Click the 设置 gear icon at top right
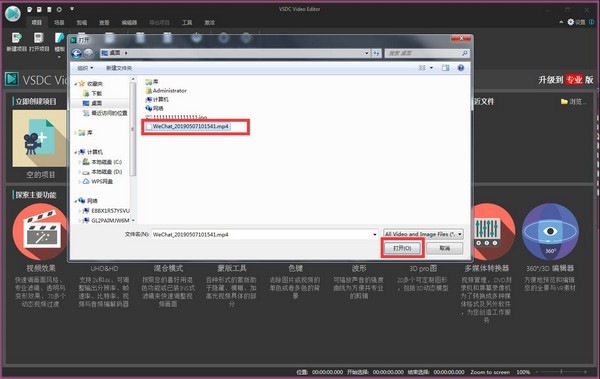Image resolution: width=600 pixels, height=379 pixels. point(571,22)
